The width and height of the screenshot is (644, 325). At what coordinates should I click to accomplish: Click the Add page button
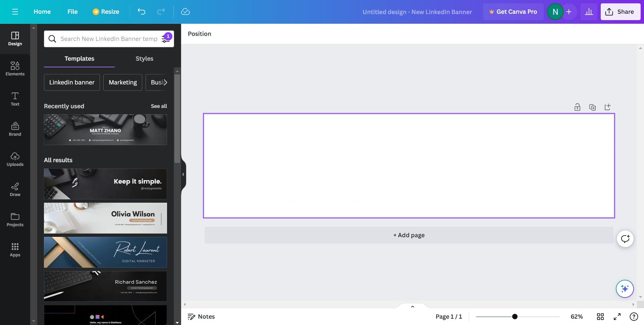point(409,235)
